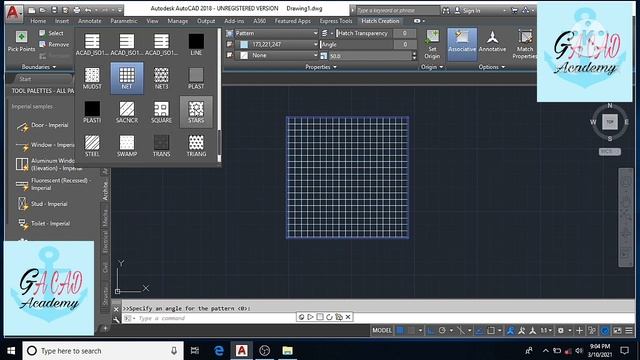Insert the Toilet - Imperial palette tool
The height and width of the screenshot is (360, 640).
pyautogui.click(x=44, y=224)
